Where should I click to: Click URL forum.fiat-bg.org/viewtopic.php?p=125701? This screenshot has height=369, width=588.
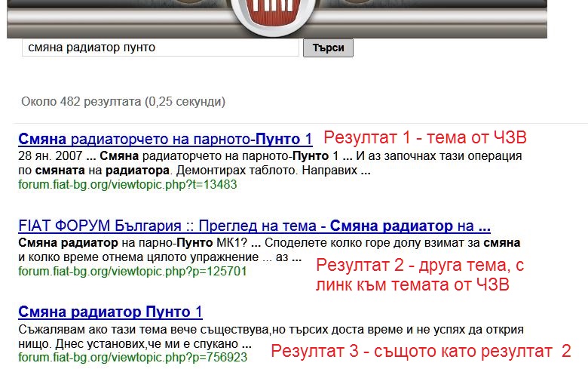133,271
